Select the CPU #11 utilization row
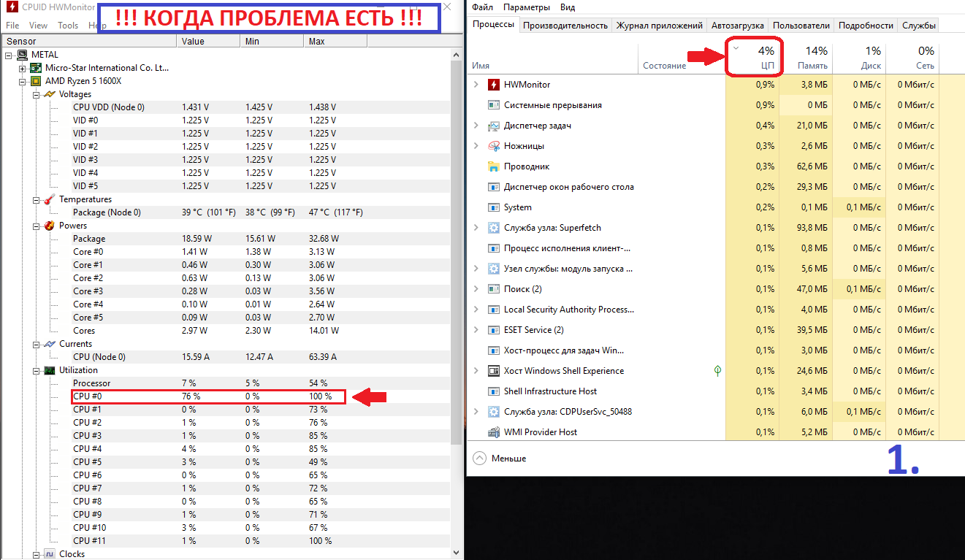 click(x=226, y=541)
